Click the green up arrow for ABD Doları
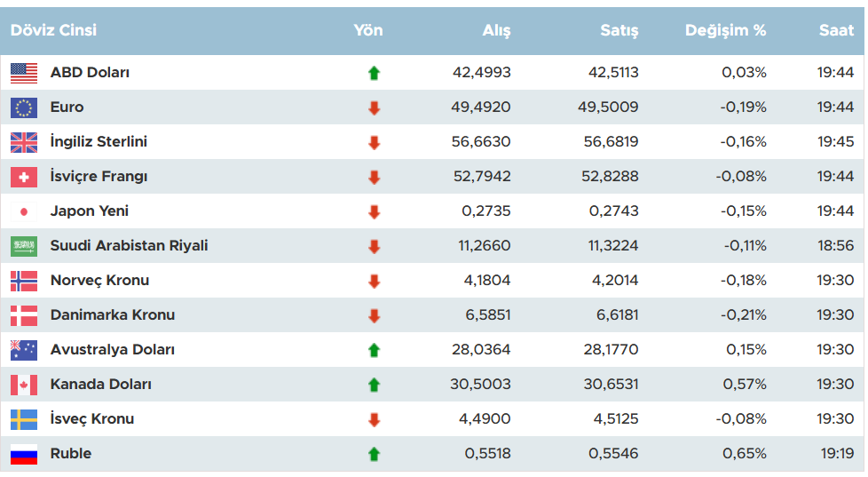The image size is (868, 477). [x=374, y=73]
